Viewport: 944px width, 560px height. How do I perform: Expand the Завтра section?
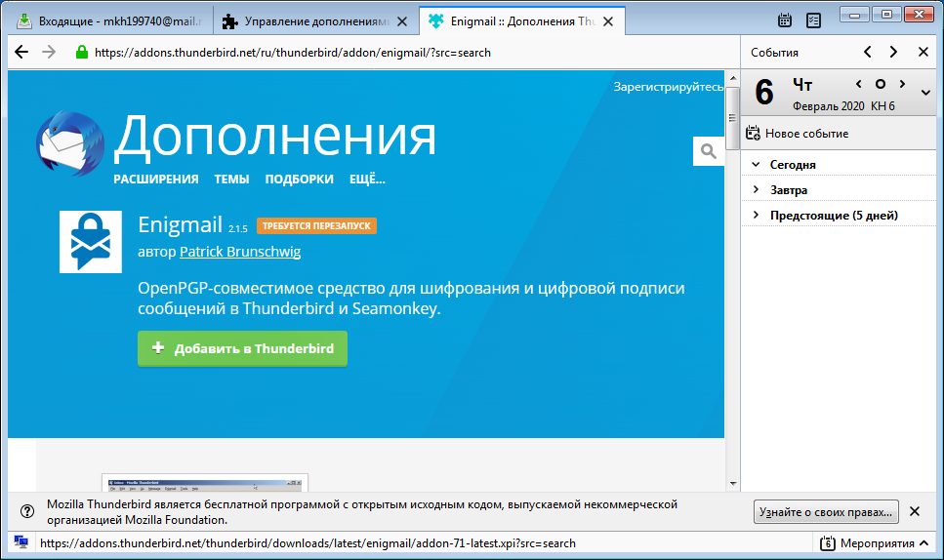[x=757, y=189]
